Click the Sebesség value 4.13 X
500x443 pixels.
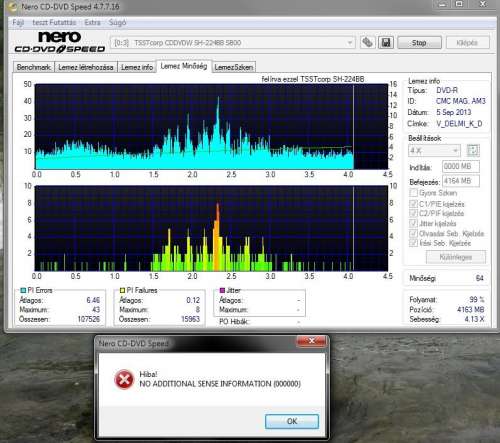(474, 319)
